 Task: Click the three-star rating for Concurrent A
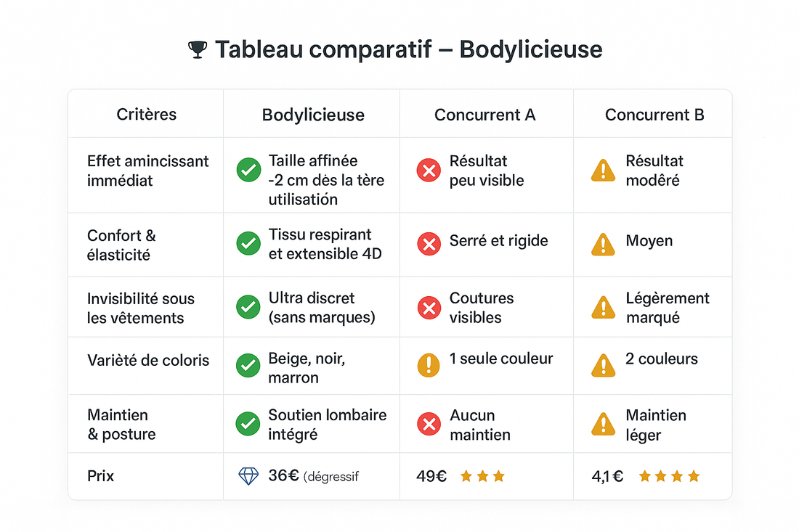coord(482,477)
